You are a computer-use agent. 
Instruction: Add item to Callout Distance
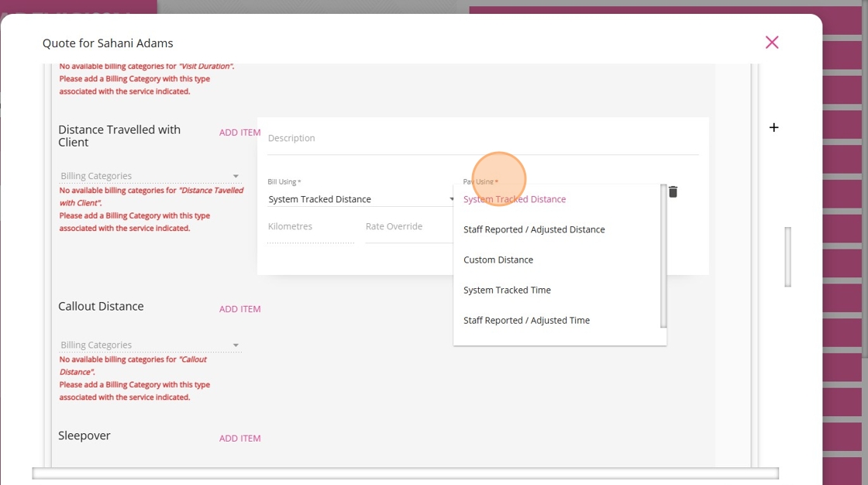(239, 309)
